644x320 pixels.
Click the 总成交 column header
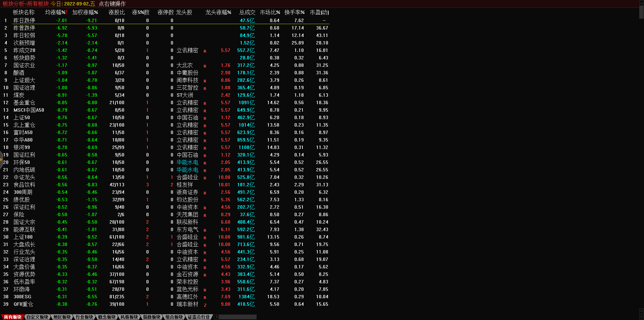click(247, 12)
